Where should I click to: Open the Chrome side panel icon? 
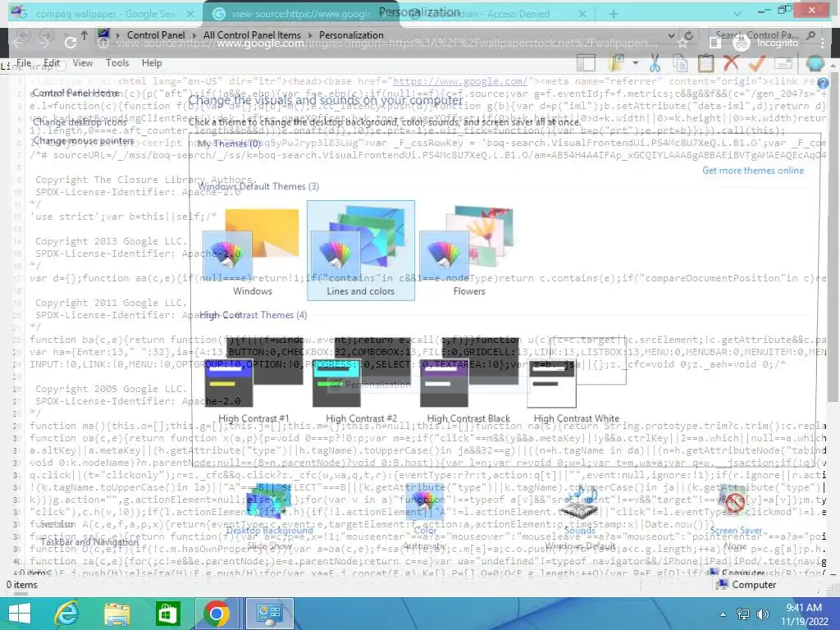(x=714, y=43)
